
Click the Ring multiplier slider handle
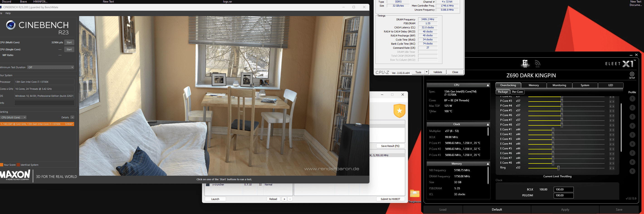click(558, 168)
